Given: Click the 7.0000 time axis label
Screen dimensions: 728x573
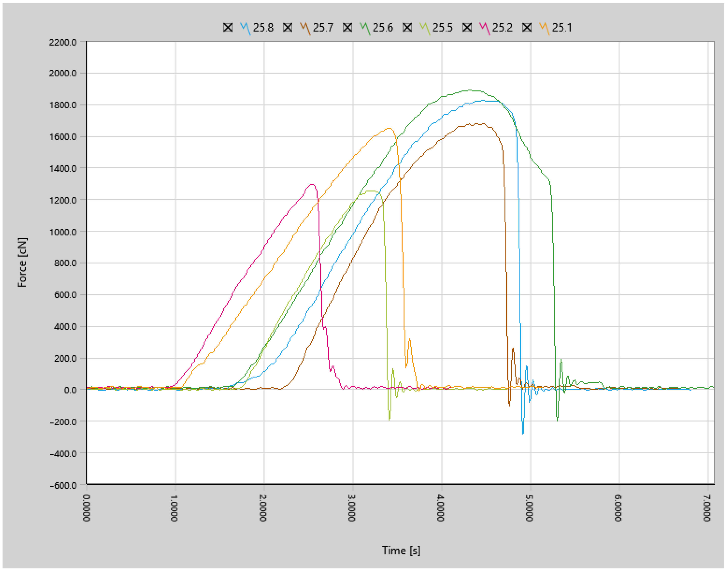Looking at the screenshot, I should point(707,508).
